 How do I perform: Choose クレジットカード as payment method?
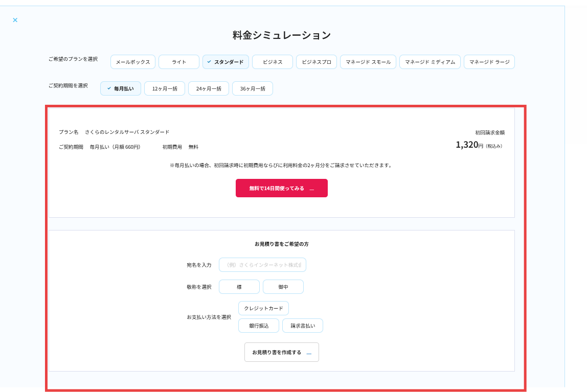click(263, 308)
